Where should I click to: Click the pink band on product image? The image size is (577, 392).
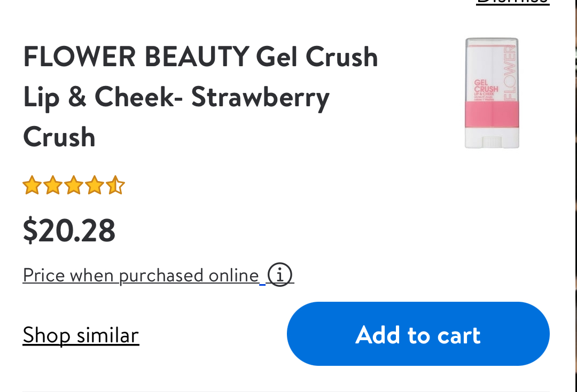(492, 115)
